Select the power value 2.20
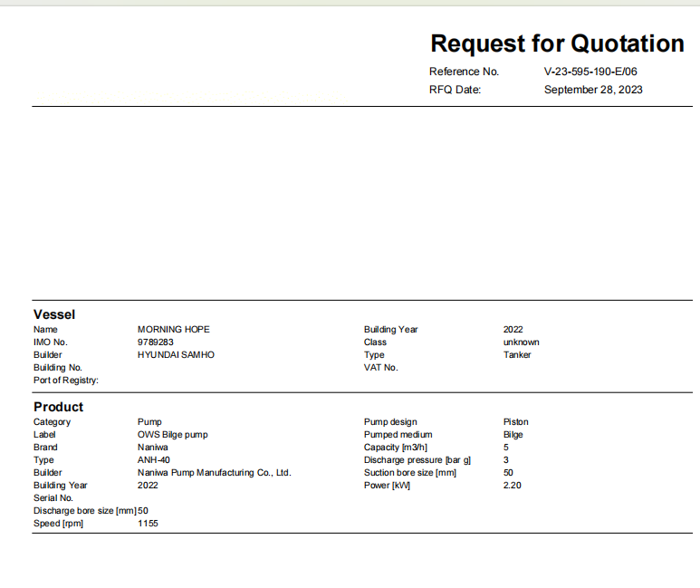This screenshot has width=700, height=588. pyautogui.click(x=512, y=486)
